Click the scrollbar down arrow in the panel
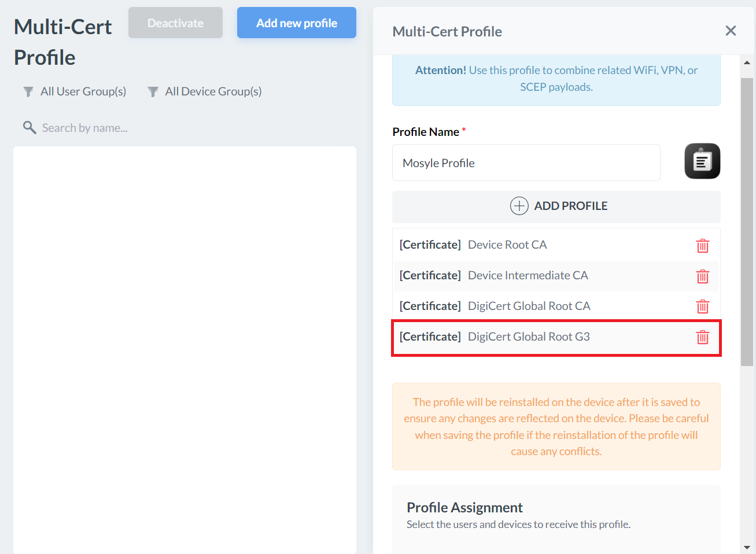The image size is (756, 554). pyautogui.click(x=747, y=547)
